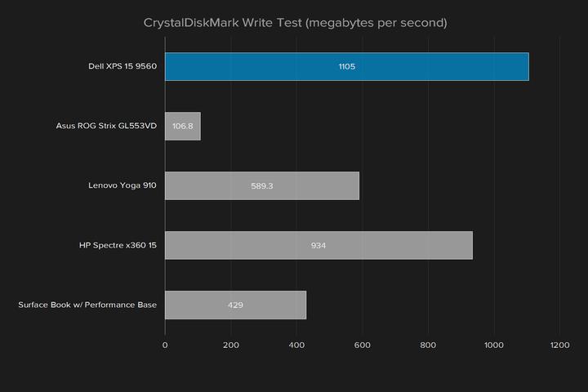
Task: Click the 1200 x-axis tick label
Action: 559,345
